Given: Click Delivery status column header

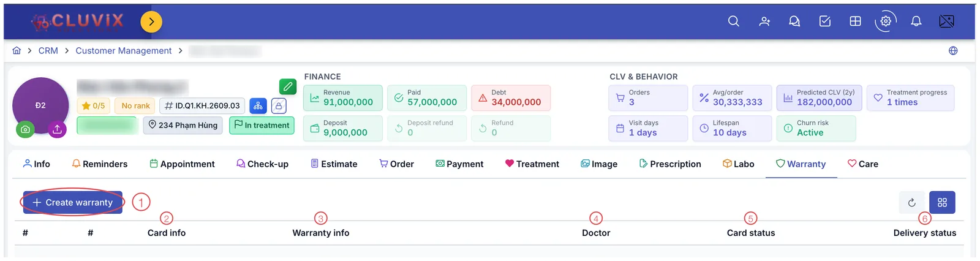Looking at the screenshot, I should point(925,233).
